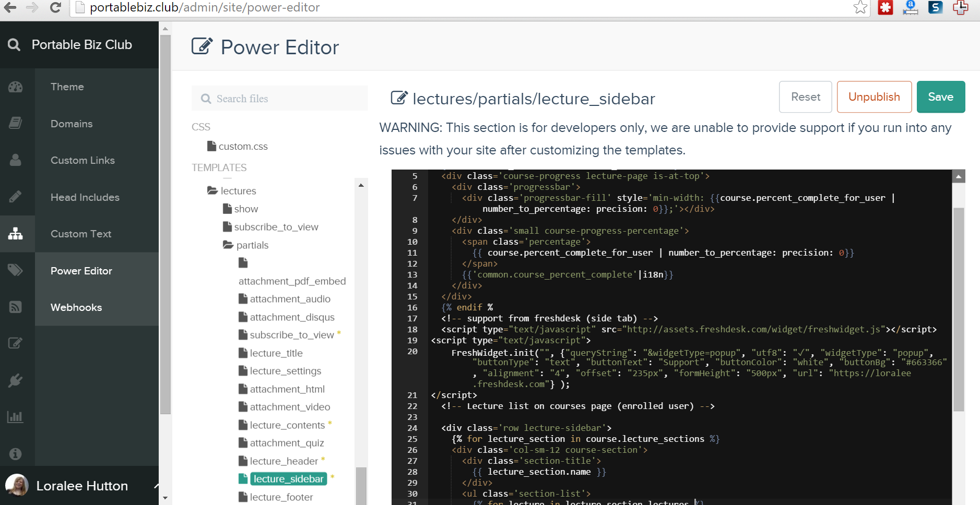This screenshot has height=505, width=980.
Task: Click the file tree scroll up arrow
Action: click(x=361, y=185)
